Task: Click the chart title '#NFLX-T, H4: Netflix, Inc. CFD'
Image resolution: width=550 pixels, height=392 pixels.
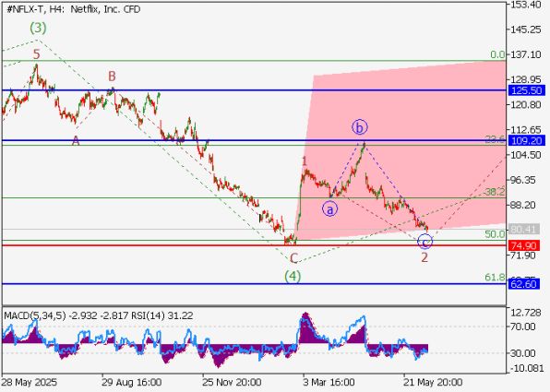Action: (x=73, y=9)
